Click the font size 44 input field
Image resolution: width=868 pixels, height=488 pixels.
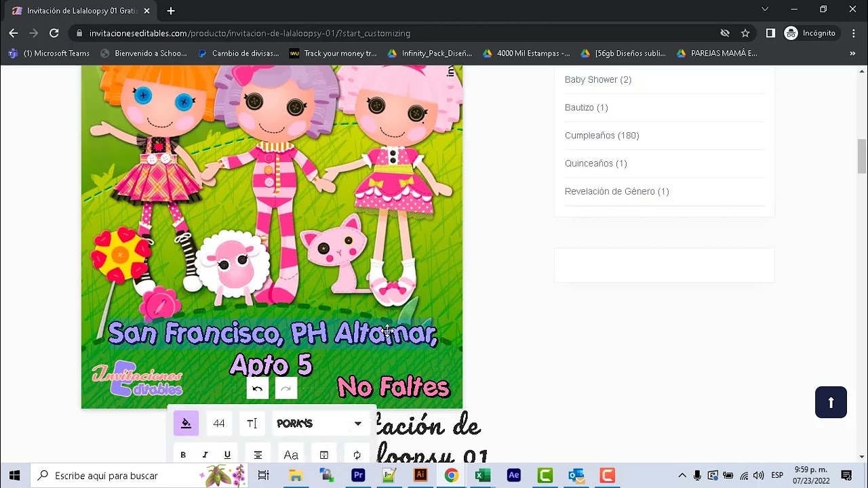coord(219,423)
